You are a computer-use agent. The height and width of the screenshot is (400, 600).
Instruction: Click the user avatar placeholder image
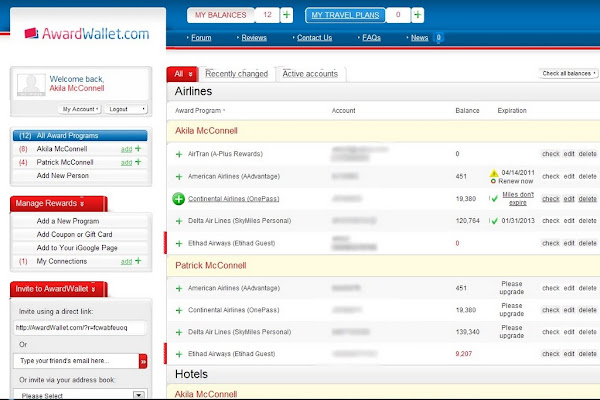(31, 85)
